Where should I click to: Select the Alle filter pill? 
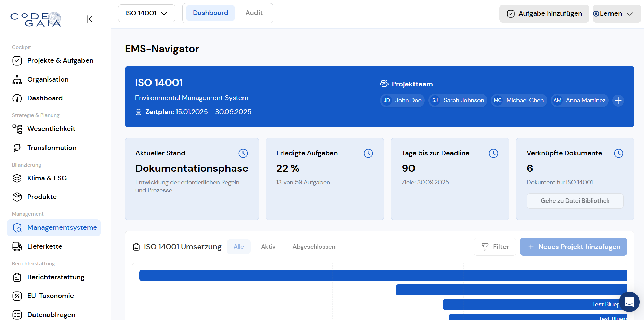(239, 247)
